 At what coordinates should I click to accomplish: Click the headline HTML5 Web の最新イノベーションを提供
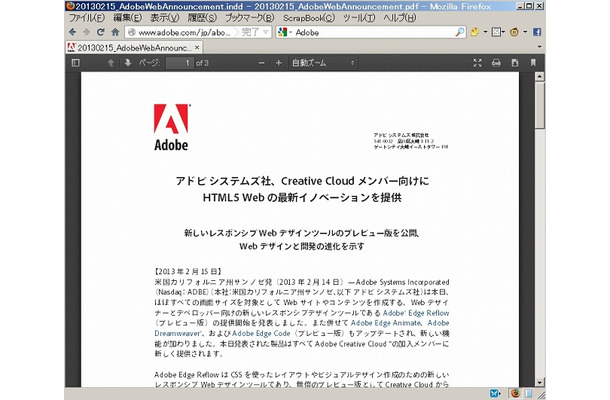point(302,198)
